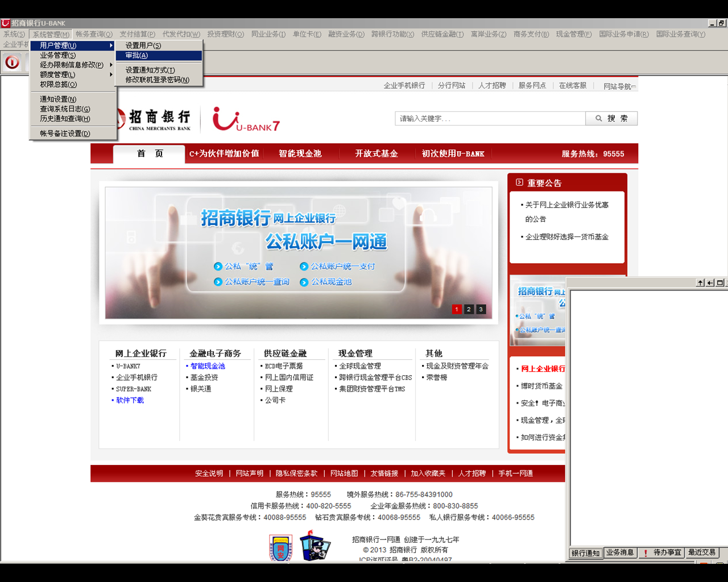Click the 公私账户统一支付 arrow bullet in the banner
Viewport: 728px width, 582px height.
click(304, 267)
